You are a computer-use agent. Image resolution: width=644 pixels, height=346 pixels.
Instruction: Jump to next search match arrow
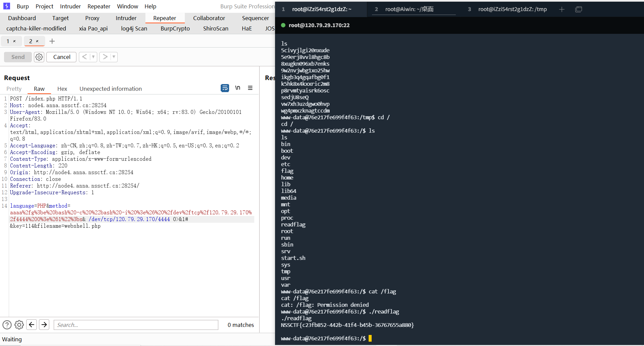pyautogui.click(x=44, y=325)
